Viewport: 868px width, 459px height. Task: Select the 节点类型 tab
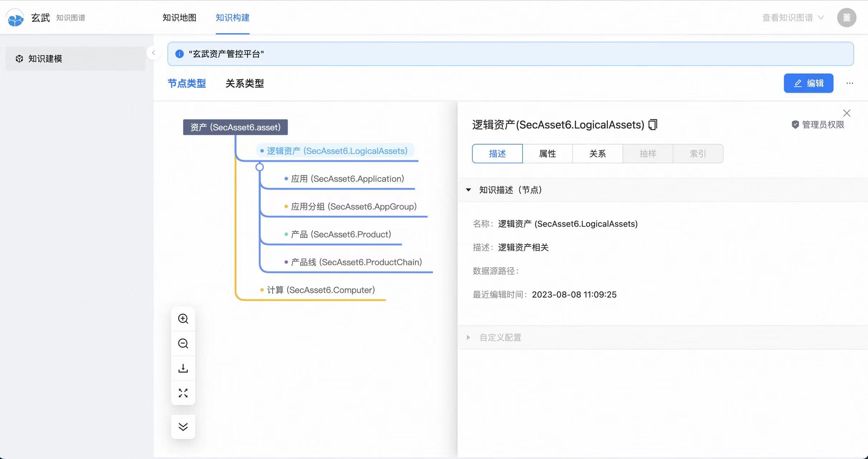(x=187, y=84)
